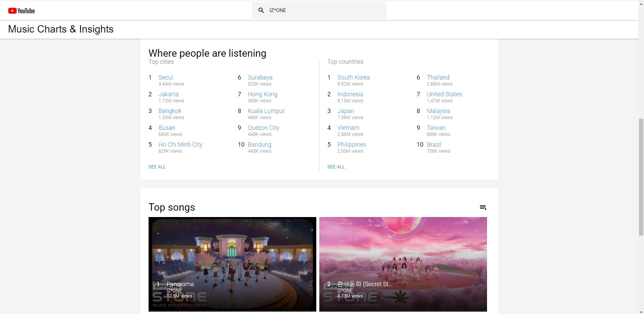Open the Quezon City link
The height and width of the screenshot is (314, 644).
pos(264,128)
